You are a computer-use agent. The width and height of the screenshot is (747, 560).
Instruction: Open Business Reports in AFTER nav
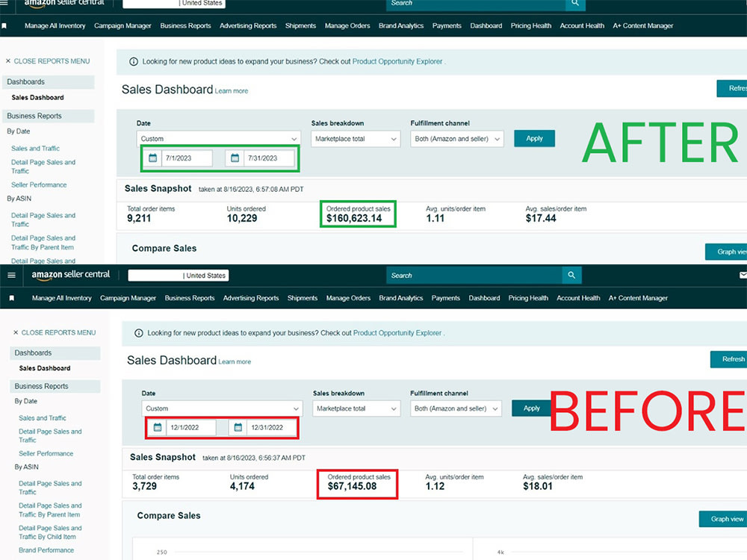tap(185, 25)
